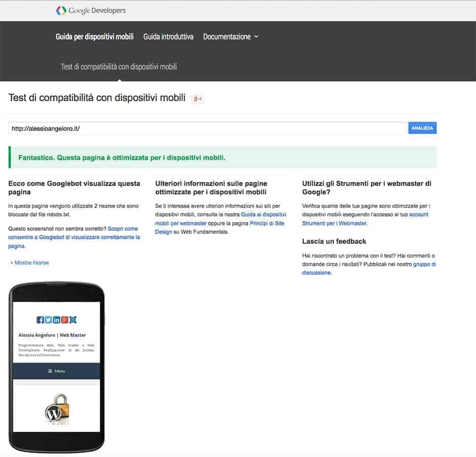Expand the Documentazione dropdown menu

[x=230, y=37]
